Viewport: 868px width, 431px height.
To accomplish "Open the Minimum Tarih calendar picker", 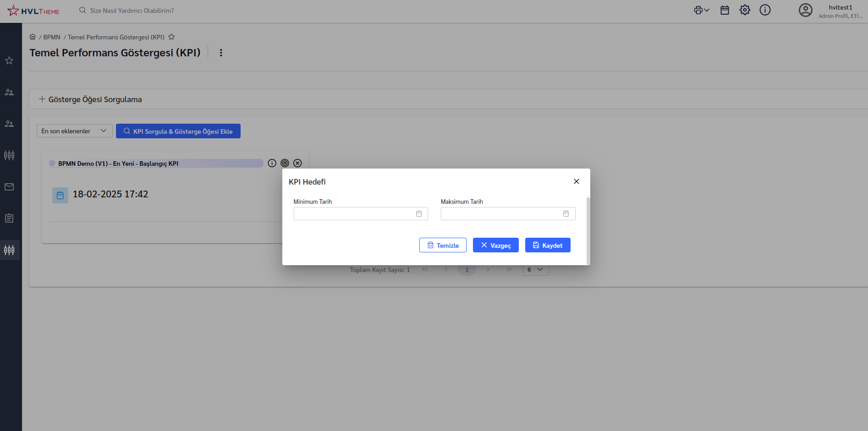I will (x=418, y=213).
